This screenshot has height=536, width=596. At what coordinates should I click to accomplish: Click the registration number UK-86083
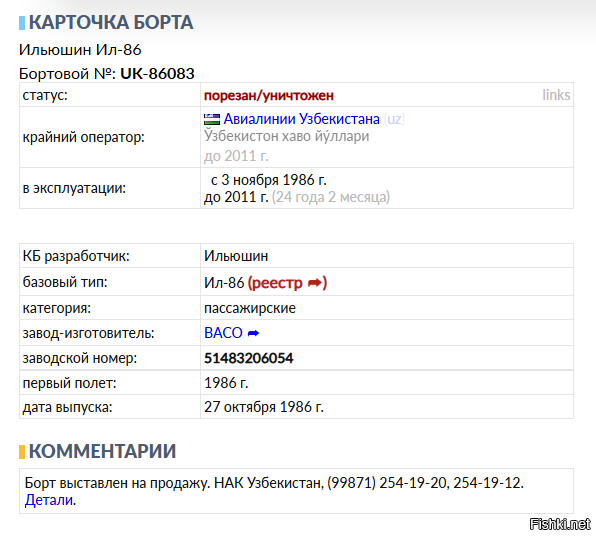click(x=157, y=74)
